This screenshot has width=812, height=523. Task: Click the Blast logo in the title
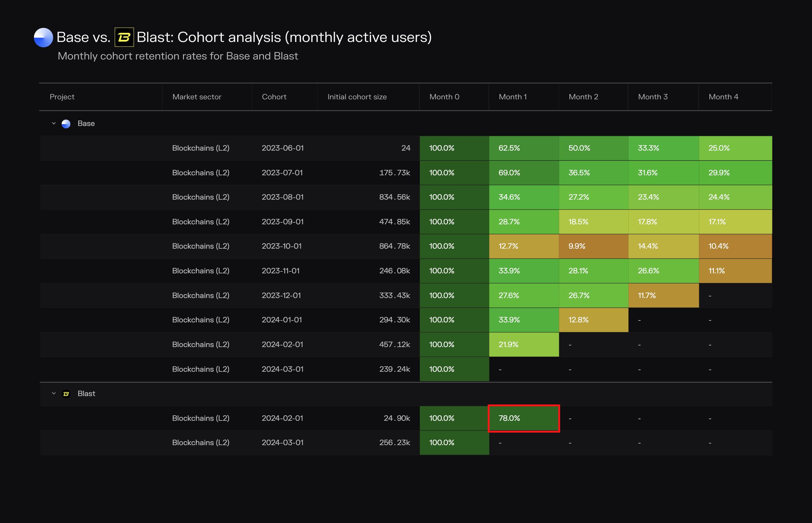pyautogui.click(x=124, y=37)
